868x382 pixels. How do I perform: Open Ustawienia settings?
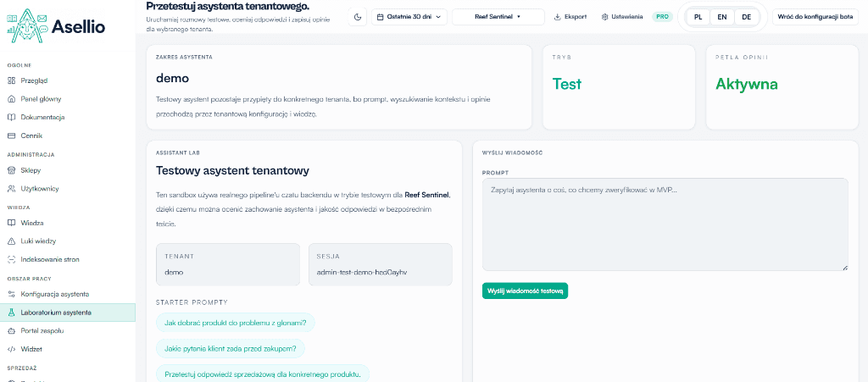622,17
